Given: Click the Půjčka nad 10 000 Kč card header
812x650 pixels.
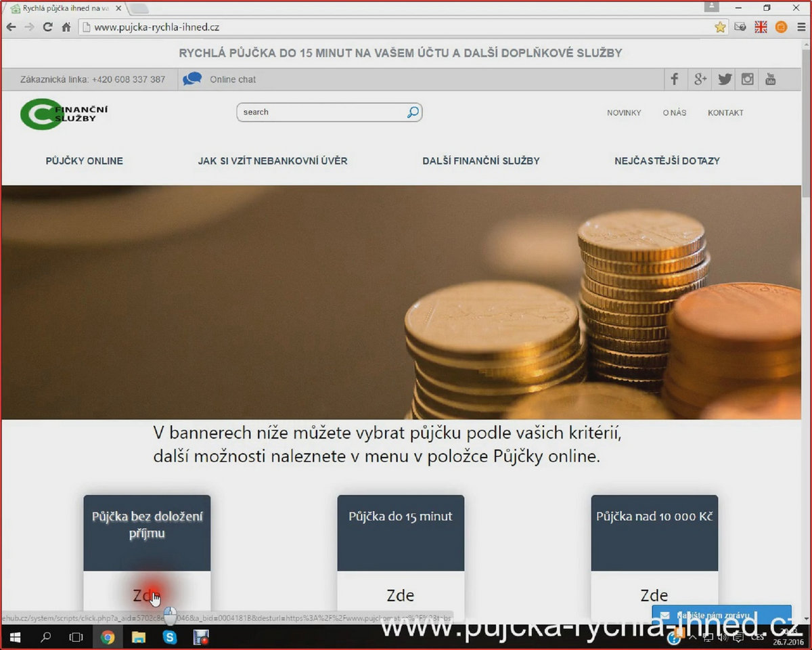Looking at the screenshot, I should tap(654, 533).
